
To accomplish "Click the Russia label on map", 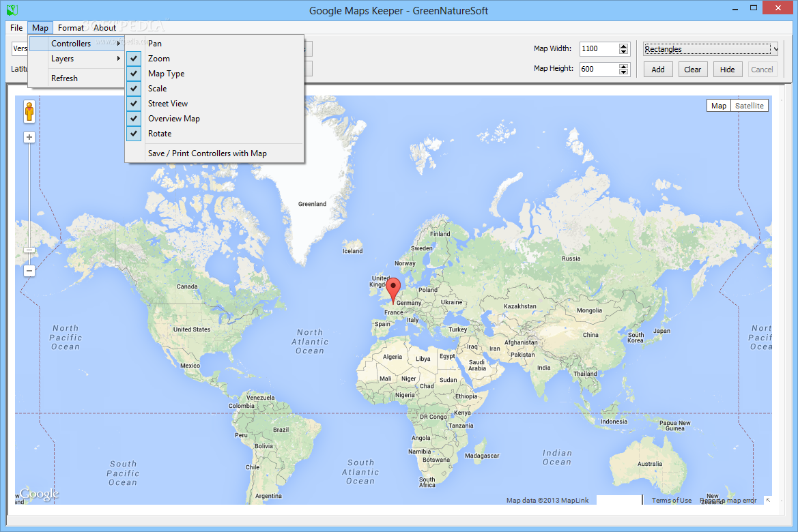I will pyautogui.click(x=571, y=258).
